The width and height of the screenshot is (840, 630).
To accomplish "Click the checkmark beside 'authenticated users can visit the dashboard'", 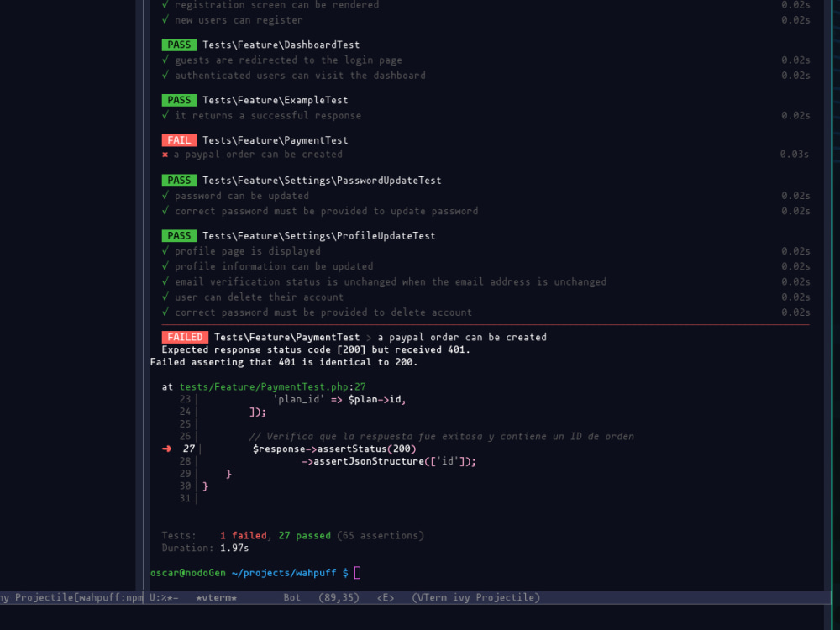I will point(165,76).
